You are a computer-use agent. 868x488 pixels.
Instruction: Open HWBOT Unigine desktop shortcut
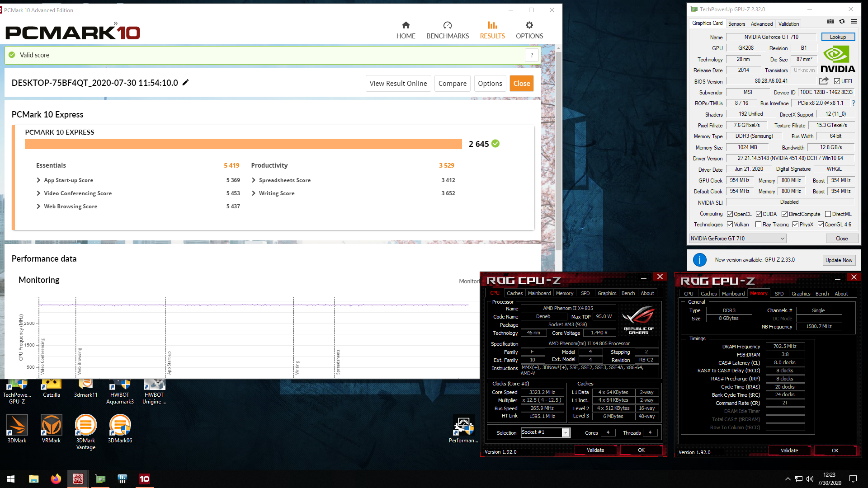click(x=154, y=392)
